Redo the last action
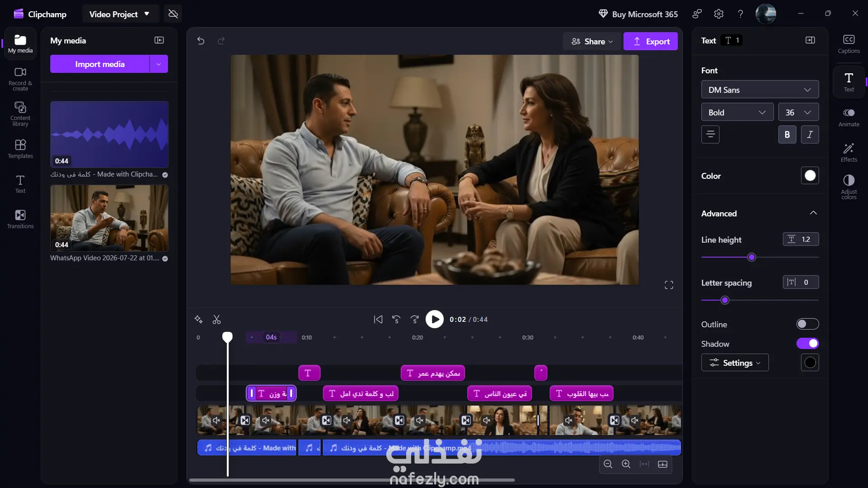This screenshot has width=868, height=488. 221,41
